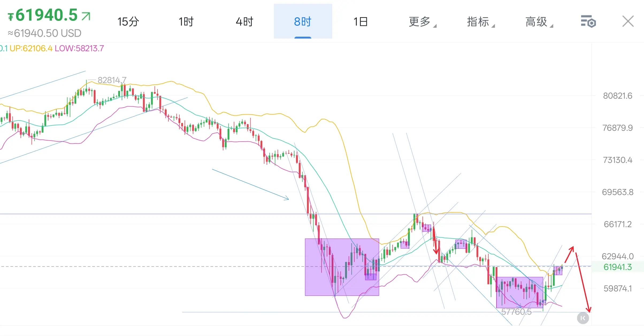Click the 61941.3 current price label
644x336 pixels.
coord(618,267)
